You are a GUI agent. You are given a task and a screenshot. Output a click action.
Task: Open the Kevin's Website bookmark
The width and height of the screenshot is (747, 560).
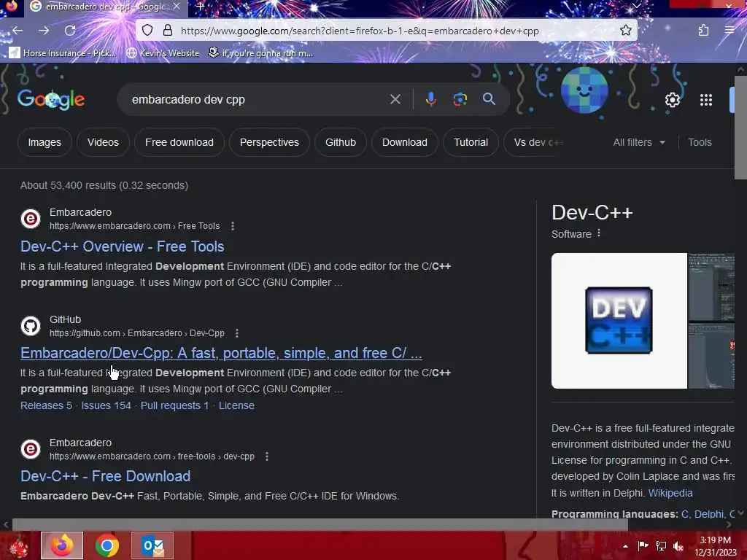[163, 52]
